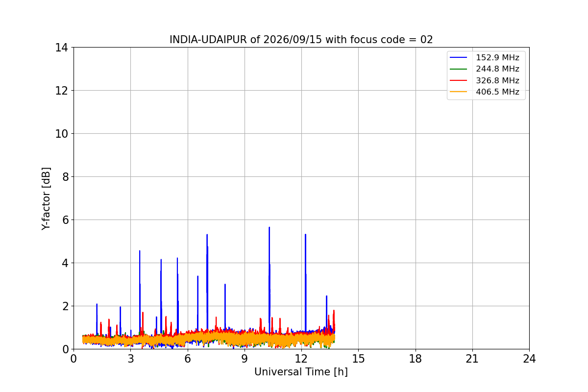The width and height of the screenshot is (588, 392).
Task: Click the green 244.8 MHz legend line
Action: [x=460, y=69]
